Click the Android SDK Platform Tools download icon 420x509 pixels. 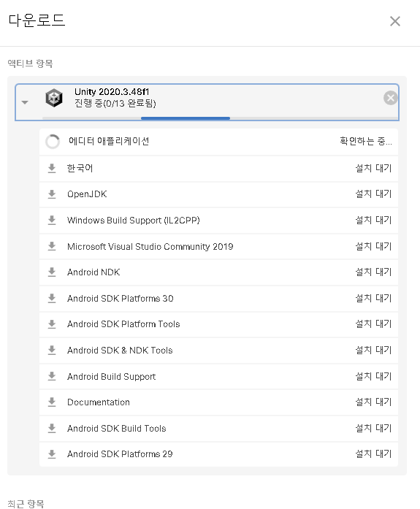(x=52, y=324)
